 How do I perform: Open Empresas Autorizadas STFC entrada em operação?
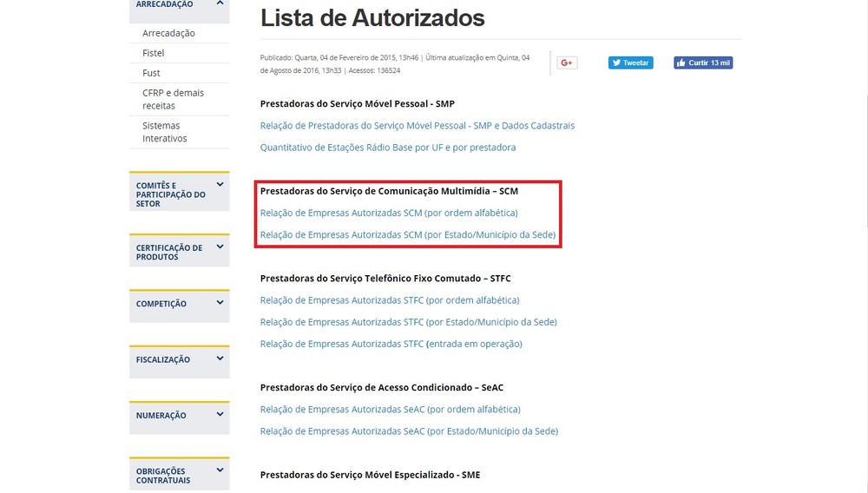(391, 344)
